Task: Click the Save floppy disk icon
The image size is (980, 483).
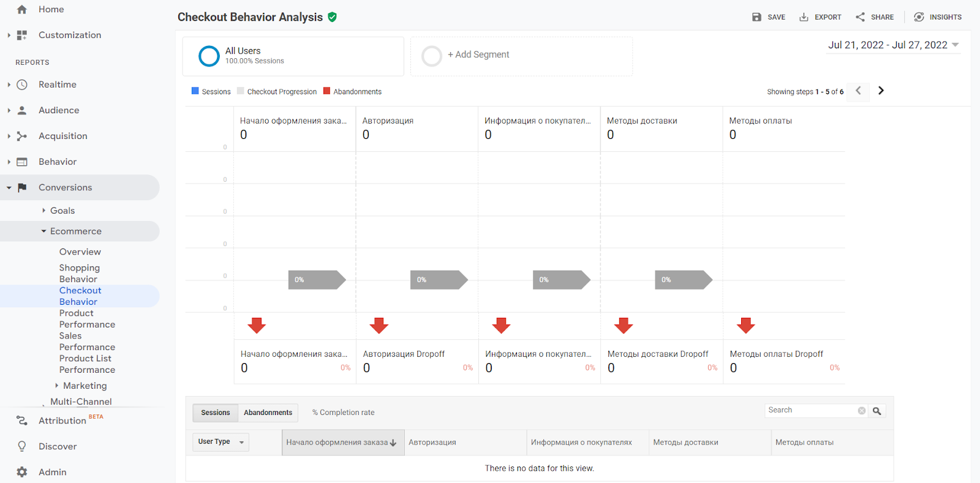Action: pos(757,17)
